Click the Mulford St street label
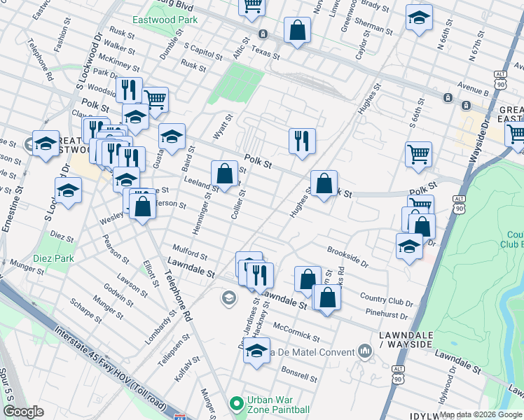The width and height of the screenshot is (524, 420). click(190, 252)
